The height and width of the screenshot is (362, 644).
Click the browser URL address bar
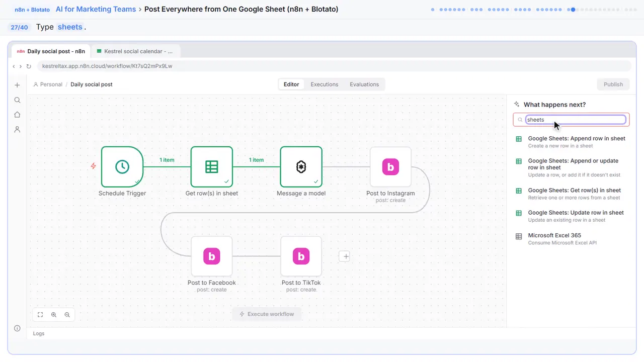(334, 66)
